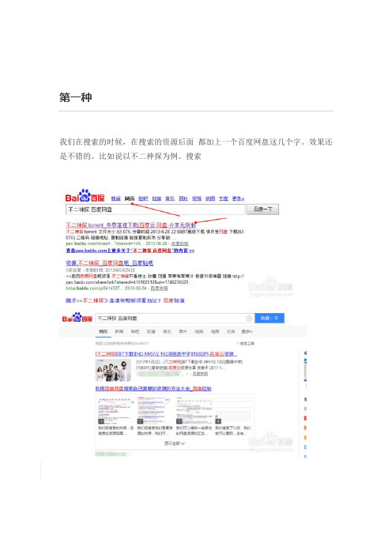Switch to the 图片 tab in the grey tab bar
Image resolution: width=392 pixels, height=555 pixels.
point(183,331)
